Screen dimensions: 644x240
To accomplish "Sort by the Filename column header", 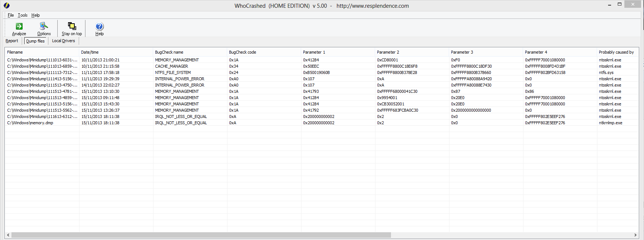I will 41,52.
